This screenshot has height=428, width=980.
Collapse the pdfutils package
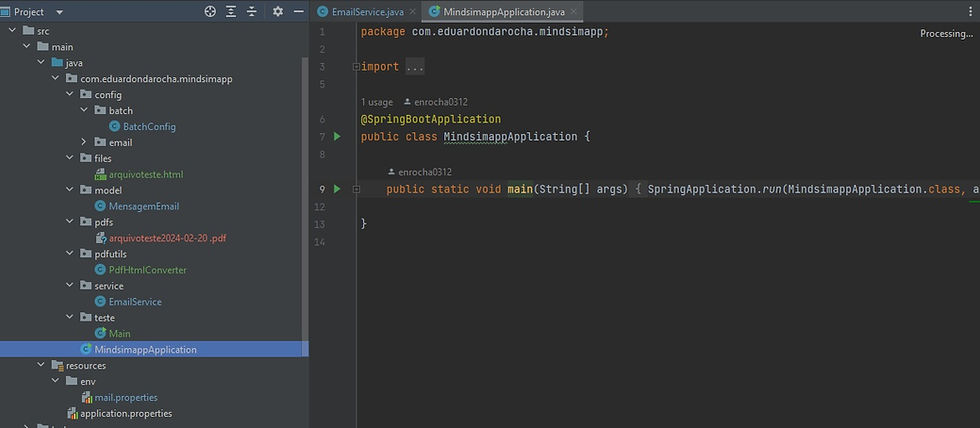(x=70, y=254)
